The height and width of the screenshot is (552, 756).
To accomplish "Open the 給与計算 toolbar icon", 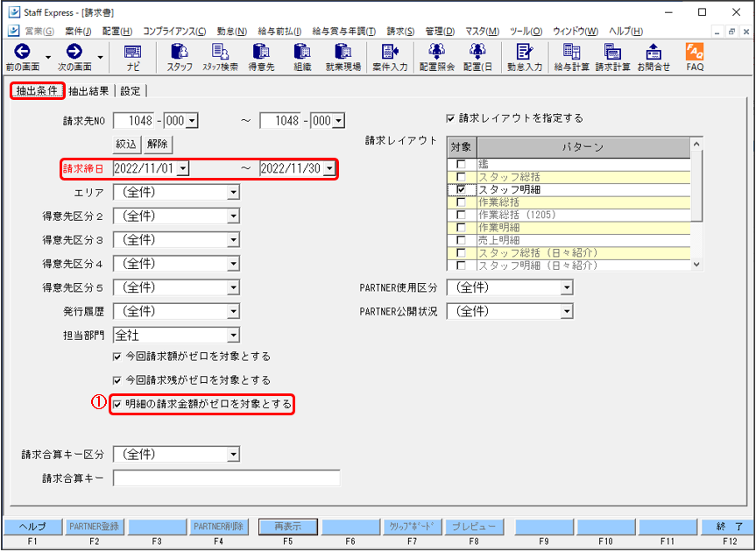I will pos(571,52).
